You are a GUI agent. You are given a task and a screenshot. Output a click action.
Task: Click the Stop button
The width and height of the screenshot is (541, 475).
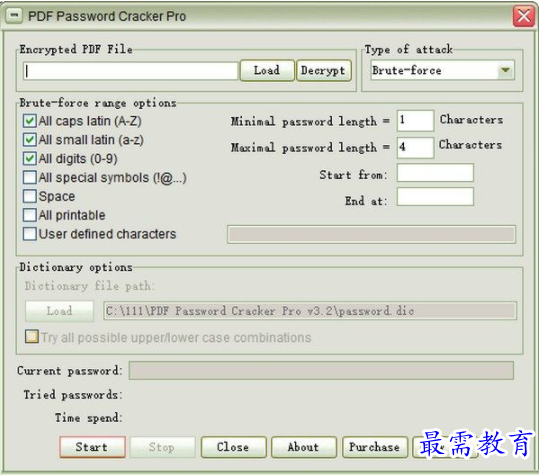point(162,447)
